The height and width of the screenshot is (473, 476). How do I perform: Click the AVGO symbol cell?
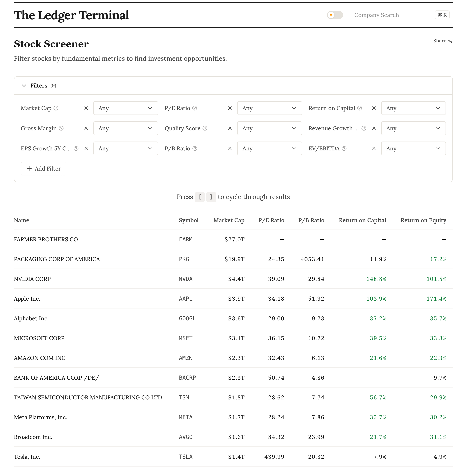coord(186,437)
